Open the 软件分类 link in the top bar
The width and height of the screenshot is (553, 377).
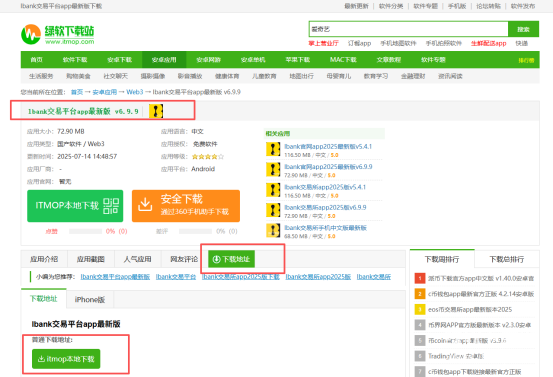tap(391, 6)
